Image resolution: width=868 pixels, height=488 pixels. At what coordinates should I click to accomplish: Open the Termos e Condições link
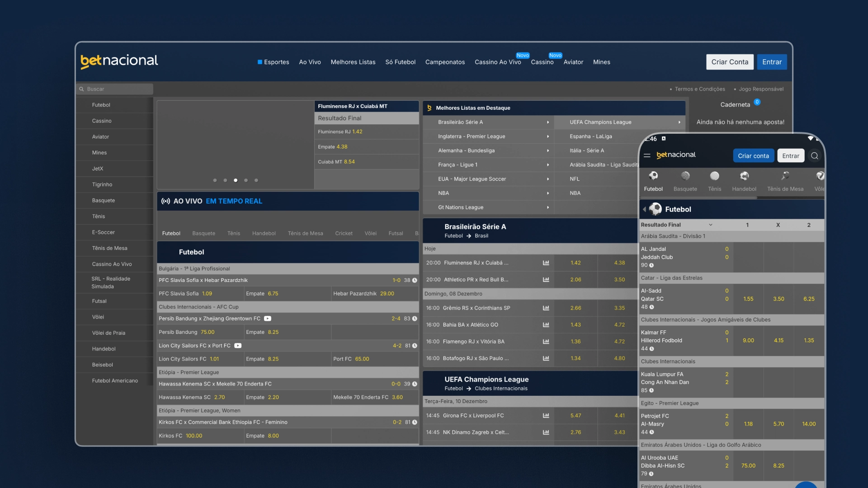(x=699, y=89)
